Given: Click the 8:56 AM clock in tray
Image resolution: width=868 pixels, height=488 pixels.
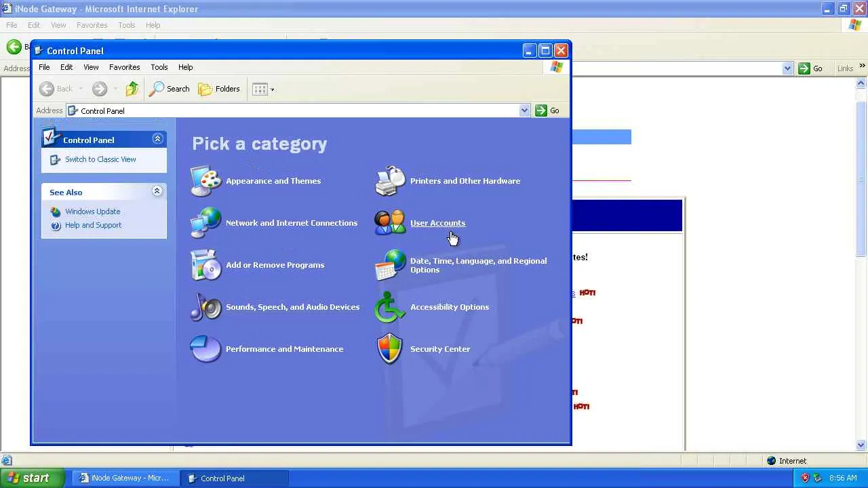Looking at the screenshot, I should click(843, 478).
